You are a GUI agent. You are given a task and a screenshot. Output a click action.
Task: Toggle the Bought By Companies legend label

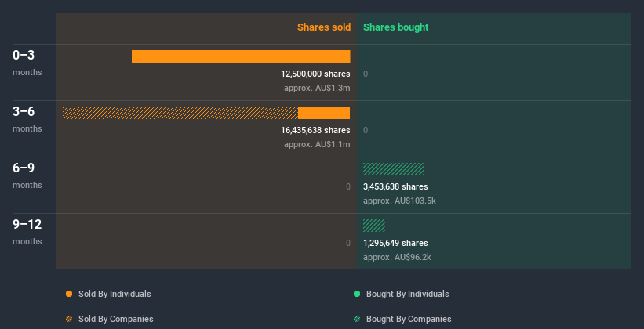pyautogui.click(x=409, y=319)
